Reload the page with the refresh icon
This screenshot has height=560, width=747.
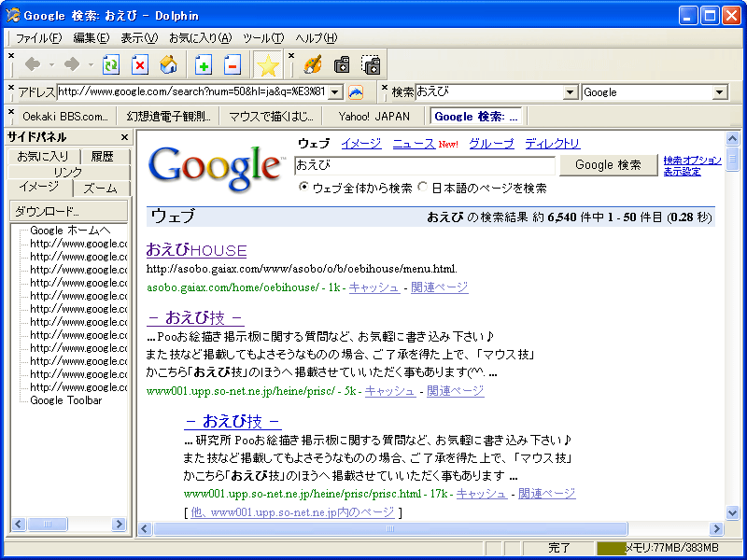[x=111, y=64]
